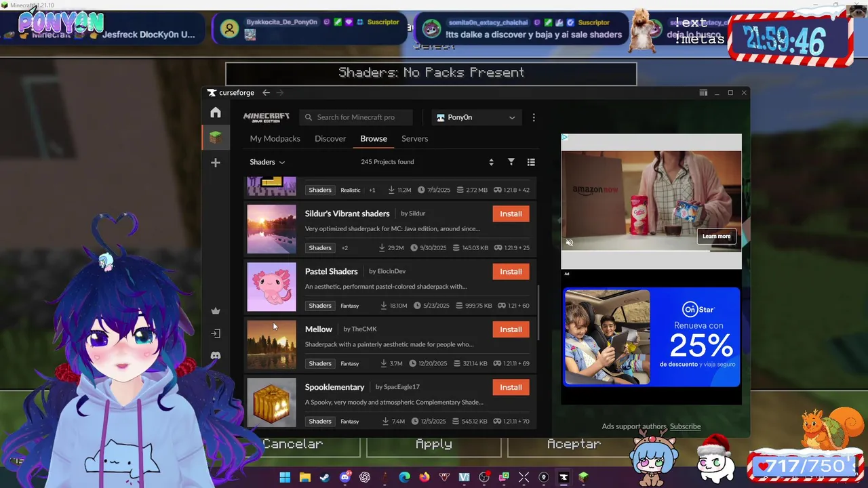Open ChatGPT from the taskbar

point(365,477)
